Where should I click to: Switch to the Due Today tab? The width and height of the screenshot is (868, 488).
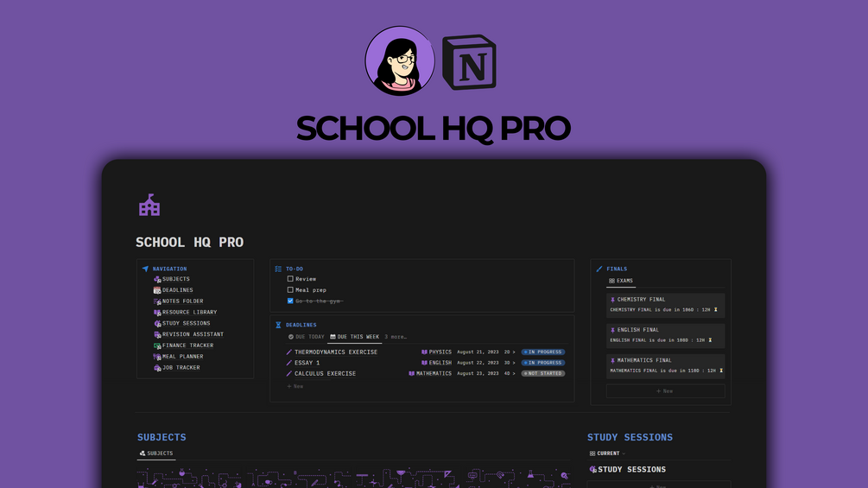click(306, 337)
